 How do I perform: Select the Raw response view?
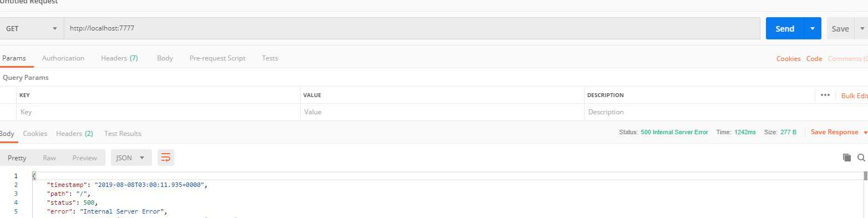tap(49, 158)
